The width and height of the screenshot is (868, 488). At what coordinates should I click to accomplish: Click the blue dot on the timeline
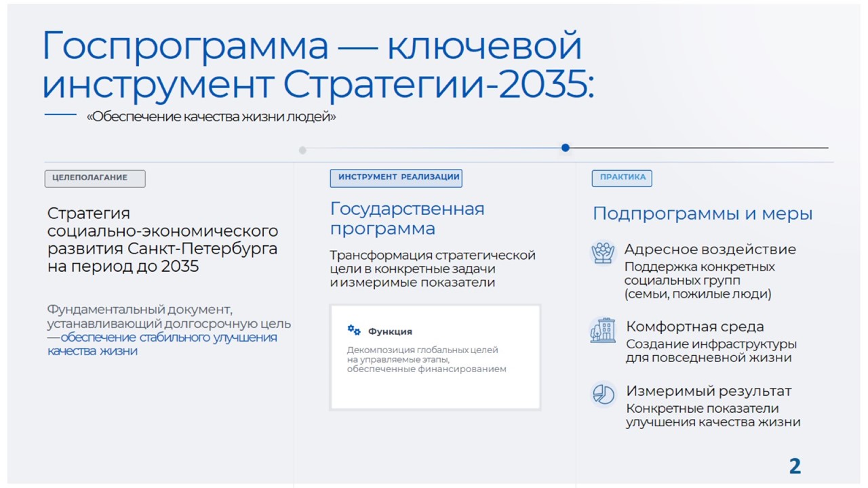click(x=566, y=148)
